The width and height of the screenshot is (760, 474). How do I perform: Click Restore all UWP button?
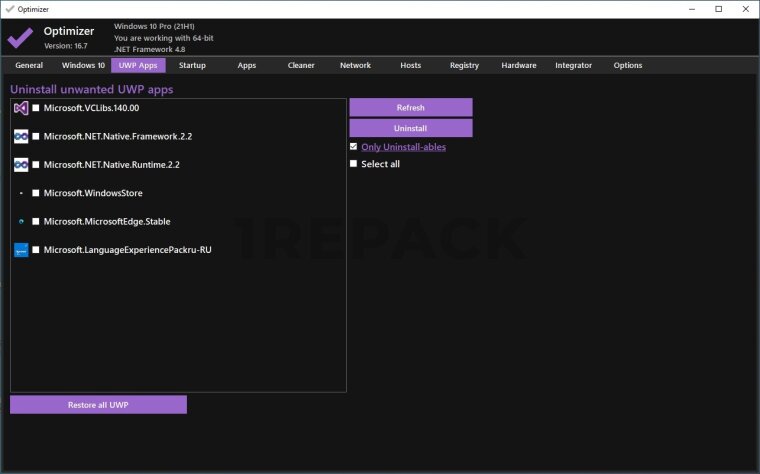(x=98, y=404)
